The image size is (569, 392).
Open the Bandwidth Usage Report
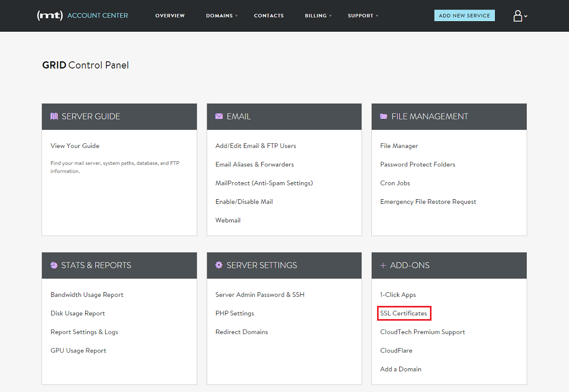pyautogui.click(x=87, y=295)
